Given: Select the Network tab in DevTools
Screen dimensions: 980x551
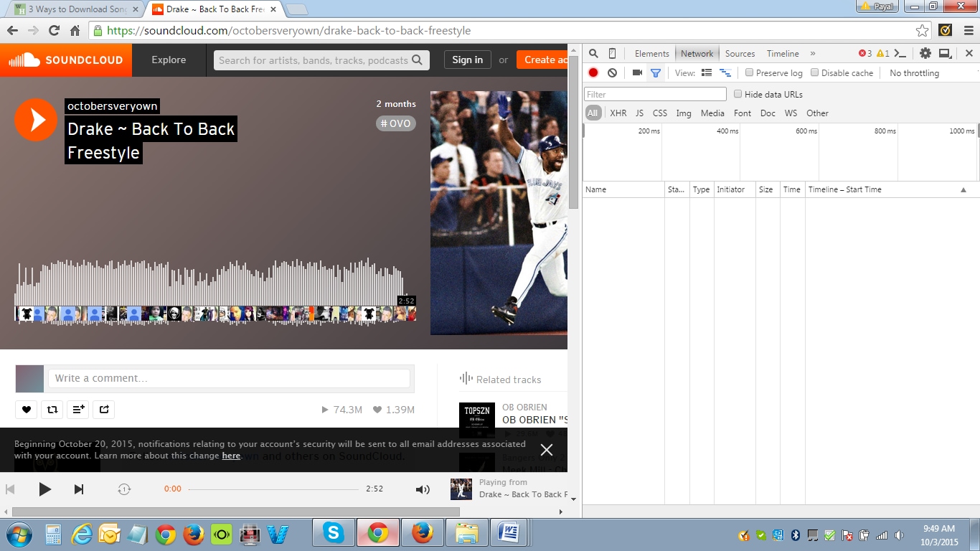Looking at the screenshot, I should 697,54.
